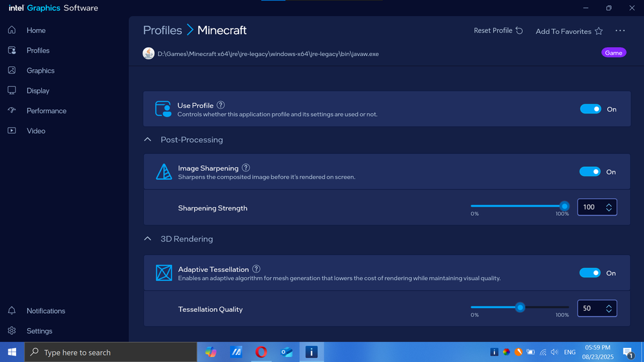Click the Intel Graphics Software taskbar icon
644x362 pixels.
pos(311,352)
